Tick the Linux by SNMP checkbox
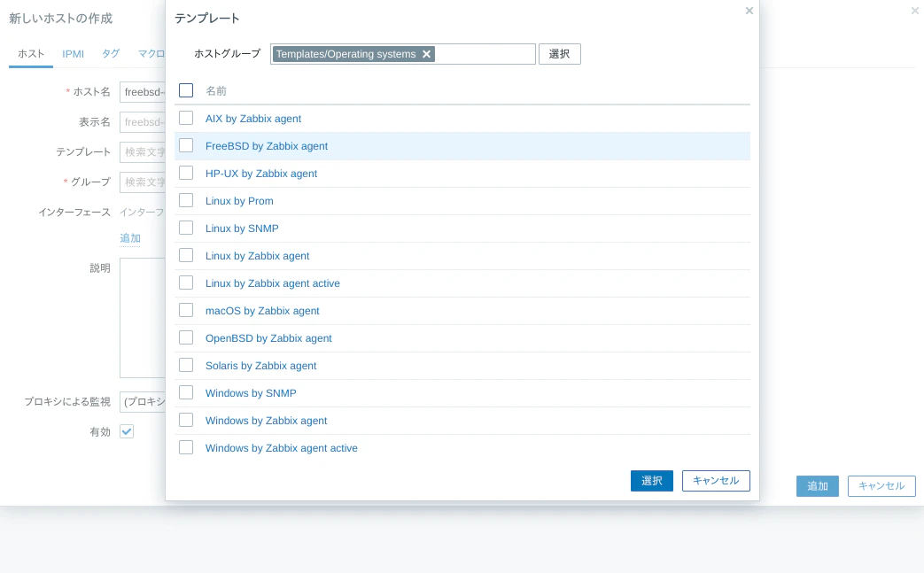The image size is (924, 573). click(x=186, y=228)
